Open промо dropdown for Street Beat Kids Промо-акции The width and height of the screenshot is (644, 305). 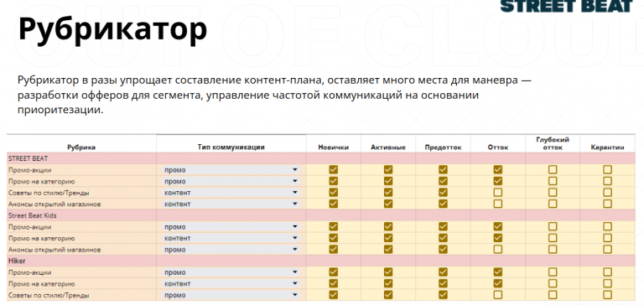pyautogui.click(x=231, y=226)
